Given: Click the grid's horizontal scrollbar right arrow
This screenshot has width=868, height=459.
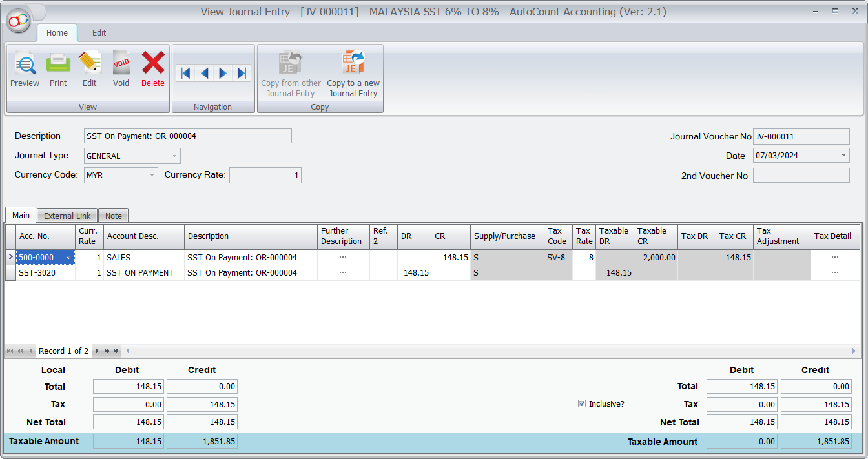Looking at the screenshot, I should (854, 351).
